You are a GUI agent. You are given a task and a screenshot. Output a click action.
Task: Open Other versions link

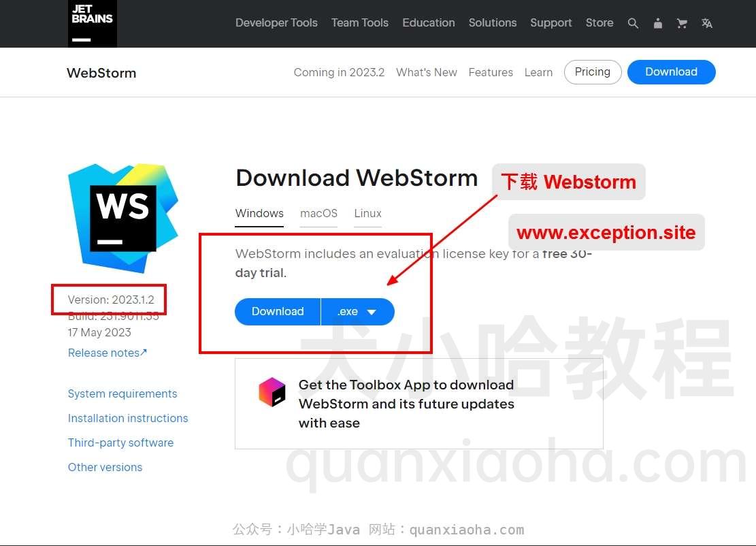(105, 468)
